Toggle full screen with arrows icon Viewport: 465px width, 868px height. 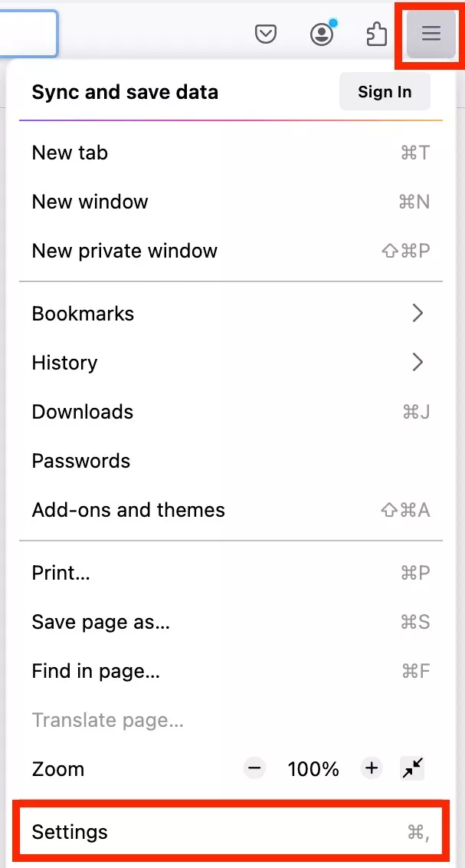(x=412, y=768)
